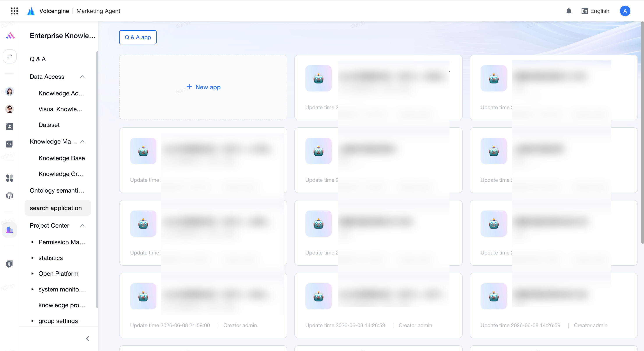Open the nine-dot app launcher grid
The width and height of the screenshot is (644, 351).
pos(14,11)
